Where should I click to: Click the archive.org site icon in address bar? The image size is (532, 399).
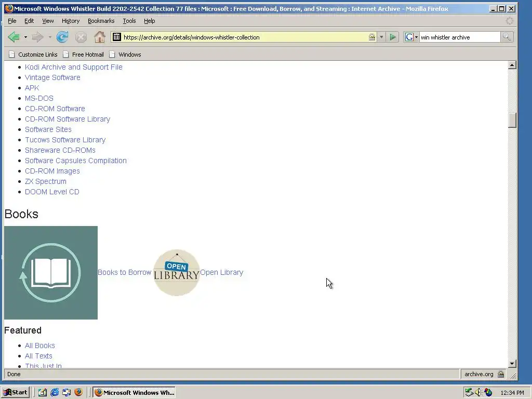pos(117,37)
